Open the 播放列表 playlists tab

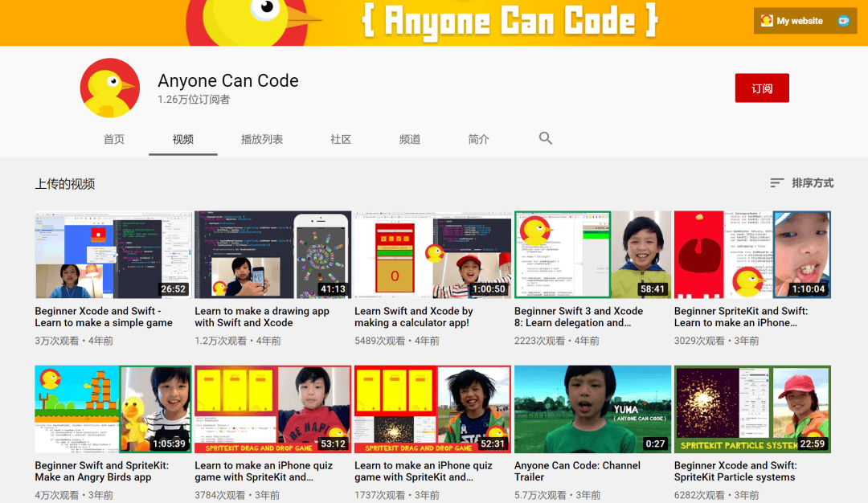coord(262,140)
